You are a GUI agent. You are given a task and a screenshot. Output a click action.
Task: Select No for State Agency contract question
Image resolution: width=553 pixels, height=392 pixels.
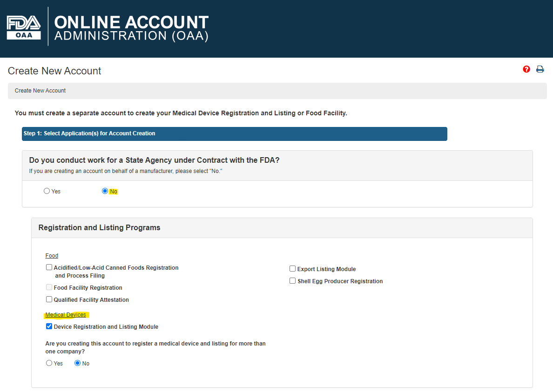[105, 191]
